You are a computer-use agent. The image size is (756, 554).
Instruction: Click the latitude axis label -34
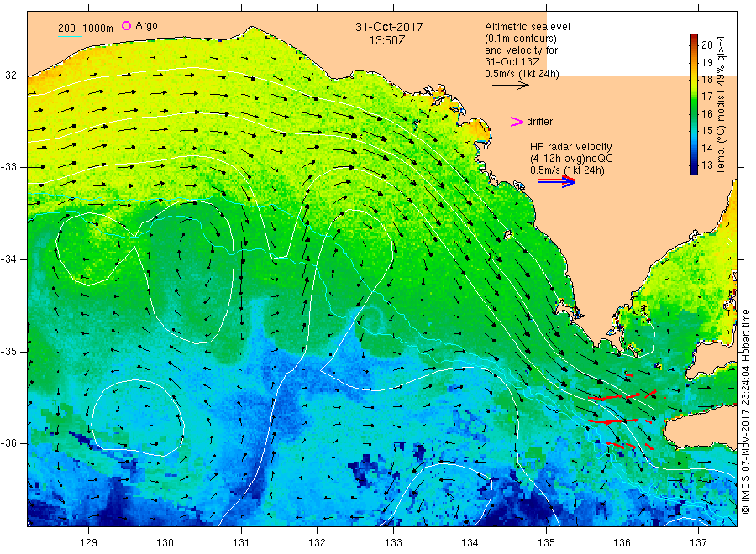click(8, 259)
